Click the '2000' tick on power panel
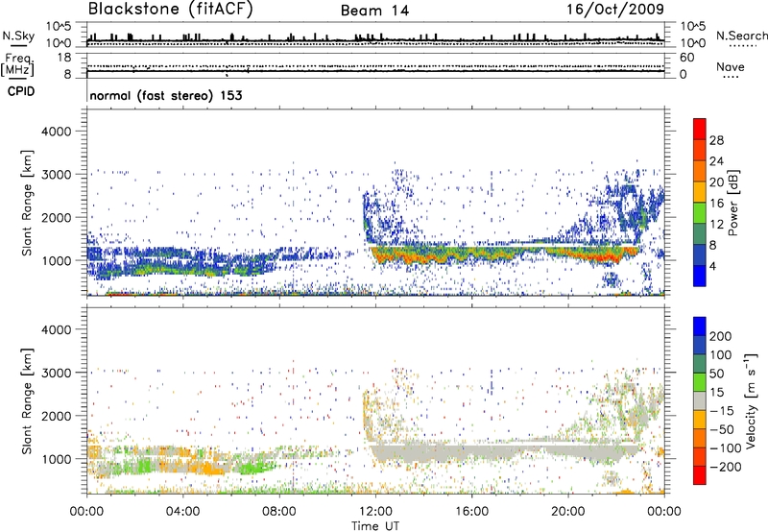 (56, 217)
